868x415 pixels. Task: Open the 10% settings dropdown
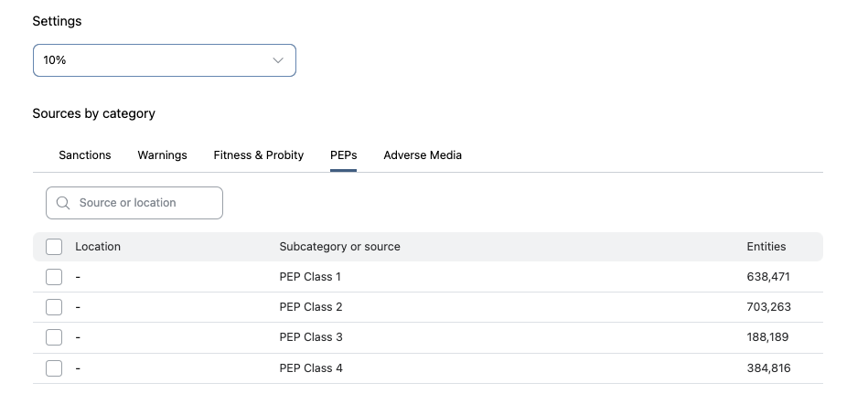[x=165, y=60]
